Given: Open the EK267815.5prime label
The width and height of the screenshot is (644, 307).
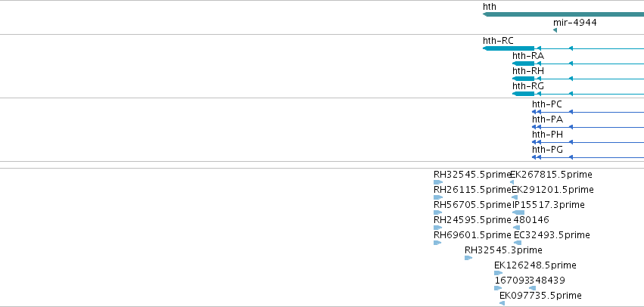Looking at the screenshot, I should click(x=551, y=175).
